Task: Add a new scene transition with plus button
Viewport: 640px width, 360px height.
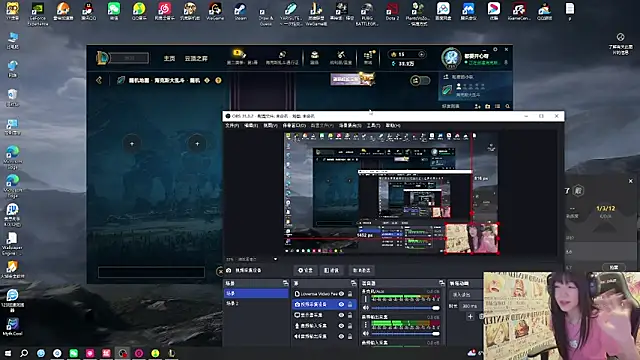Action: 470,316
